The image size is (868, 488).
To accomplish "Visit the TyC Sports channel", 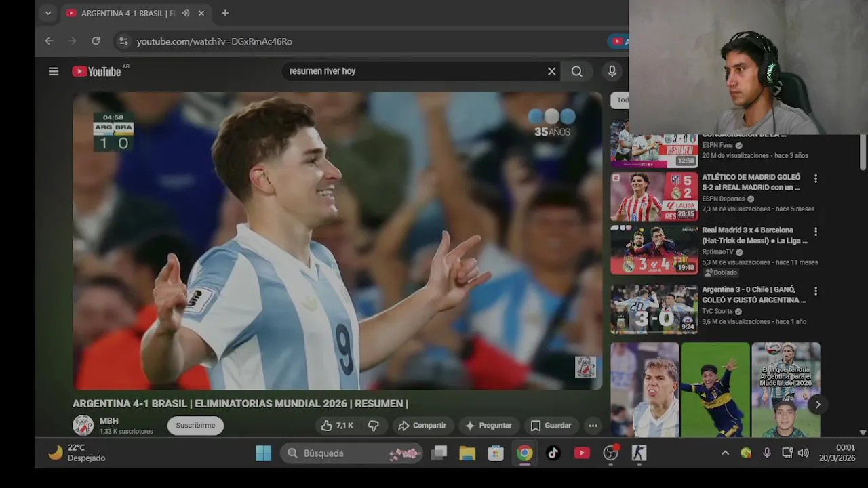I will point(717,311).
